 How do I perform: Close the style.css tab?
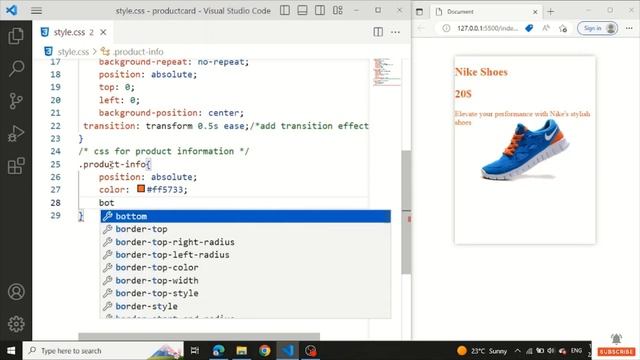pyautogui.click(x=103, y=32)
